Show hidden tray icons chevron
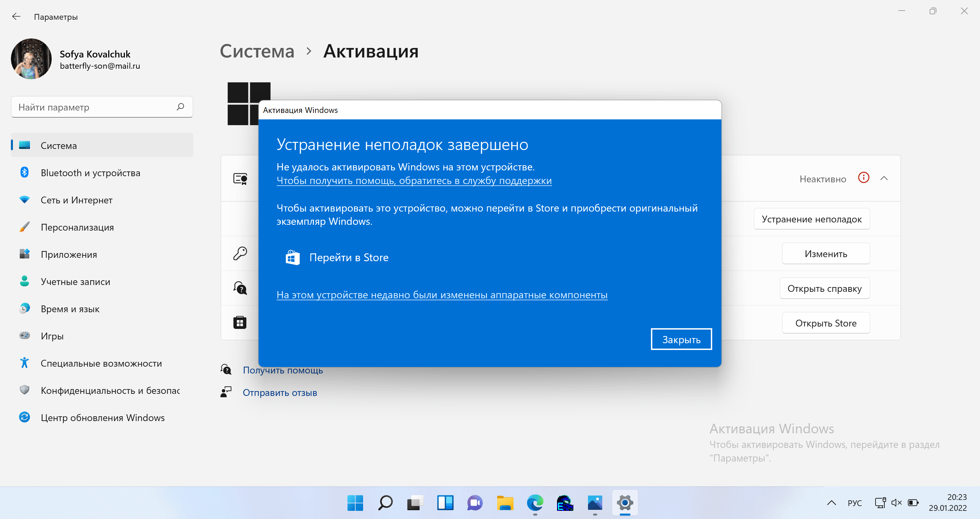 (x=831, y=503)
